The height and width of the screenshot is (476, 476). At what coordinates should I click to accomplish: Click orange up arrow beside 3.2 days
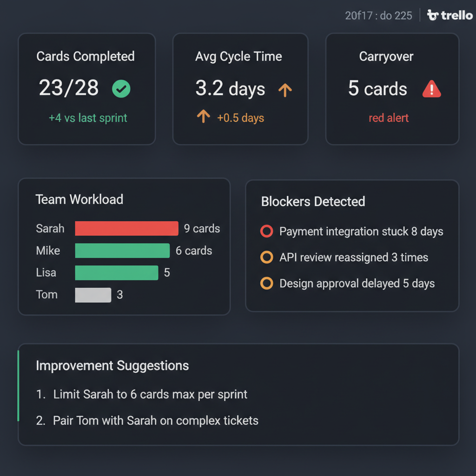coord(285,89)
